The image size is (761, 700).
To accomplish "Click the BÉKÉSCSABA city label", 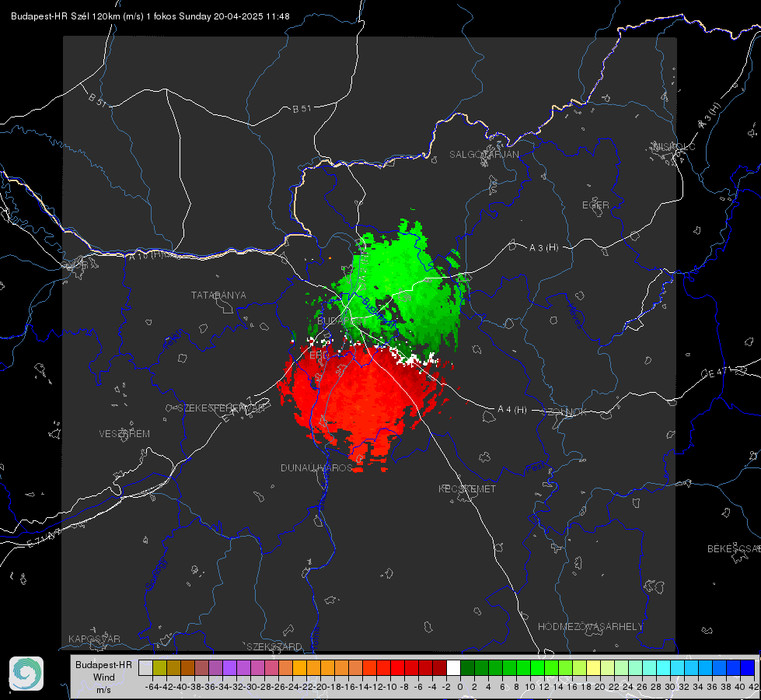I will [x=734, y=548].
